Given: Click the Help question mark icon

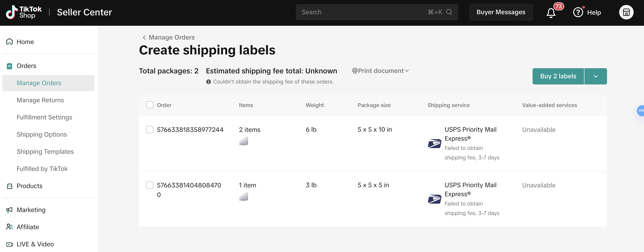Looking at the screenshot, I should pos(577,12).
